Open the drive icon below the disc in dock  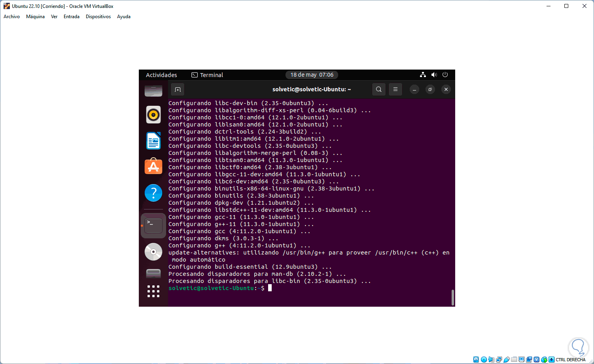coord(153,273)
